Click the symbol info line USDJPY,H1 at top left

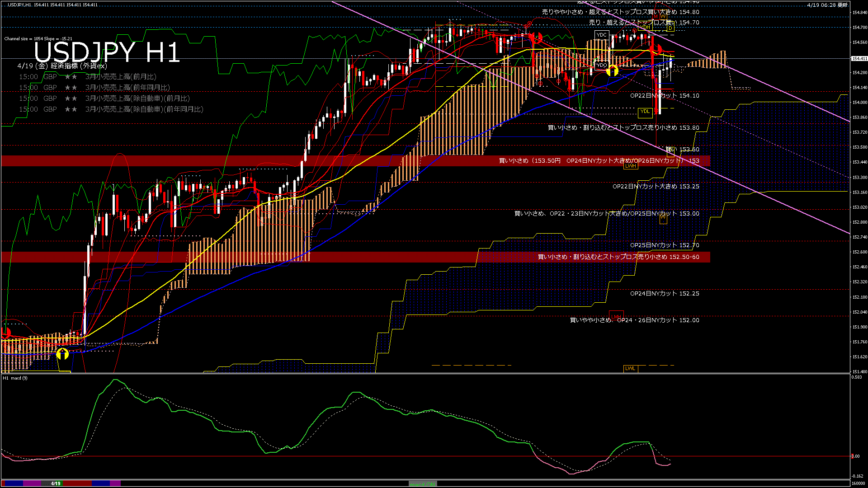click(x=52, y=5)
